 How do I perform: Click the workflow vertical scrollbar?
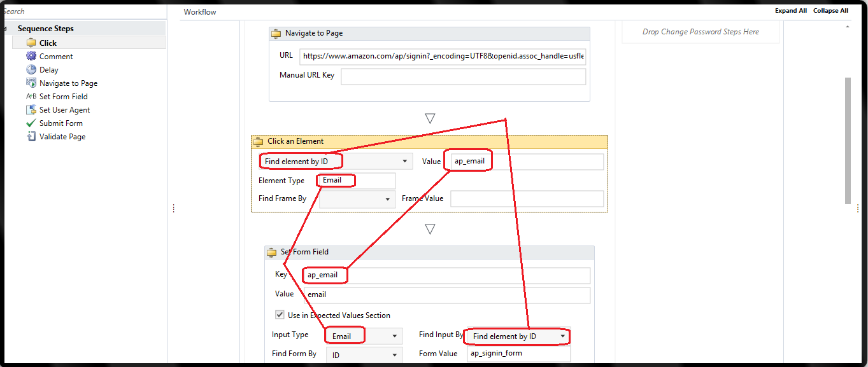tap(848, 140)
